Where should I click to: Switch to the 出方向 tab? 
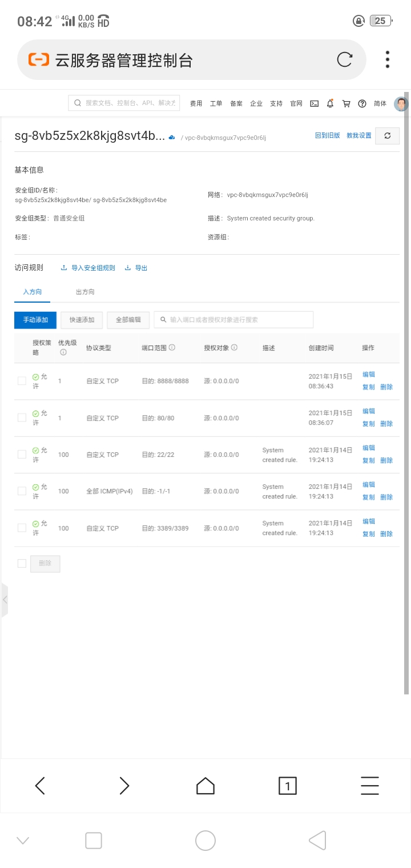click(x=85, y=292)
